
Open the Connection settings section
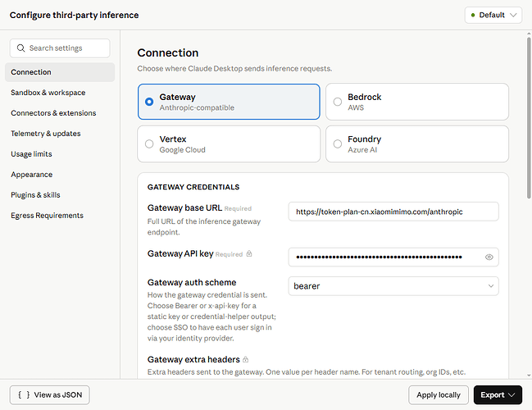pyautogui.click(x=60, y=72)
